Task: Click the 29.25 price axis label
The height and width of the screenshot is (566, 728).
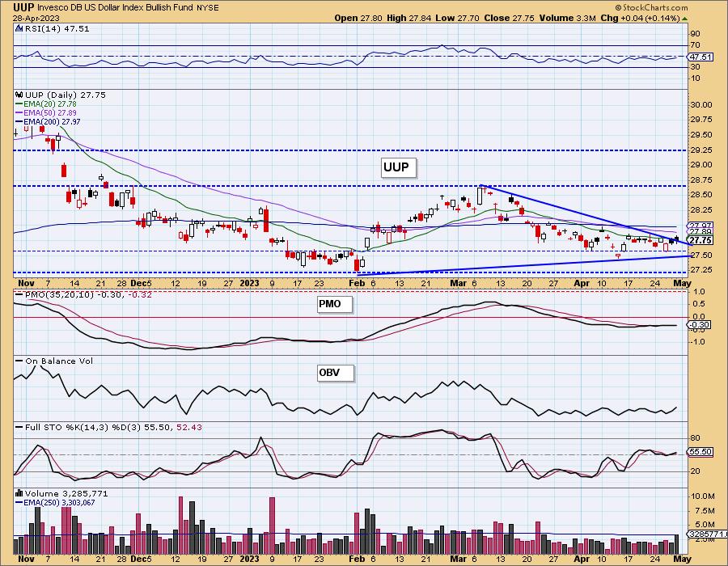Action: tap(701, 150)
